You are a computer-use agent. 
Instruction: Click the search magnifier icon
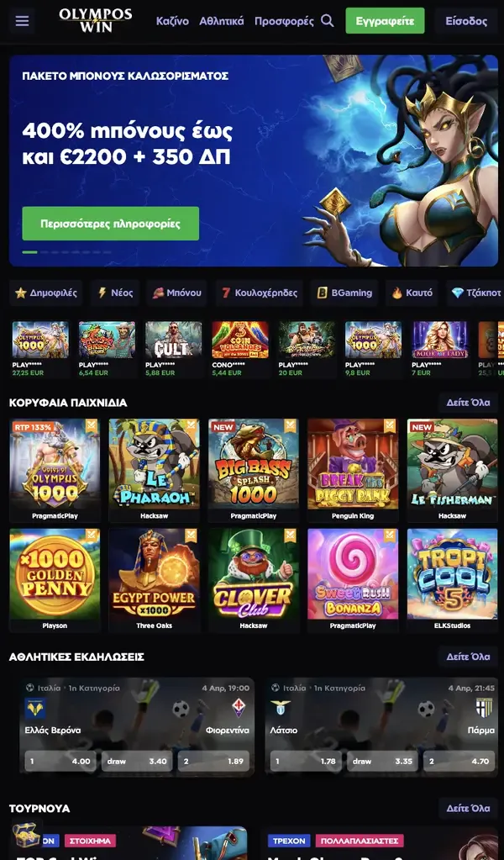click(x=327, y=21)
